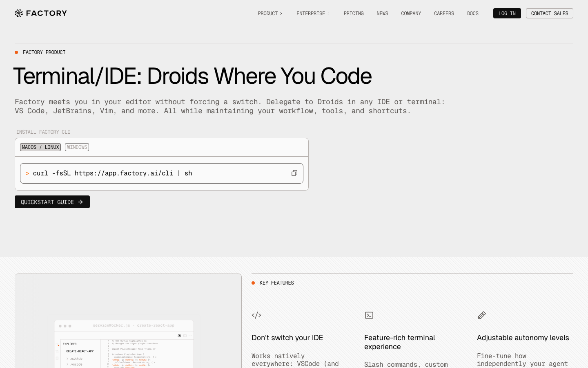Open the Careers page
The width and height of the screenshot is (588, 368).
(444, 13)
